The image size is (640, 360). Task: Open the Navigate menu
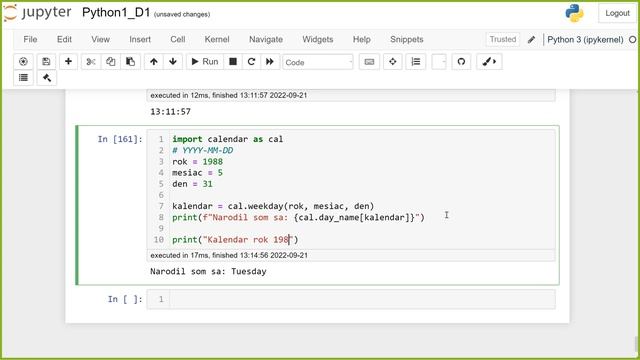266,40
